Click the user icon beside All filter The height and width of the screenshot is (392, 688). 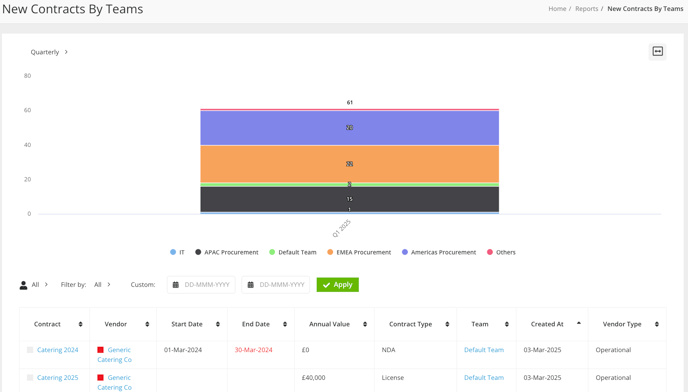click(x=23, y=285)
